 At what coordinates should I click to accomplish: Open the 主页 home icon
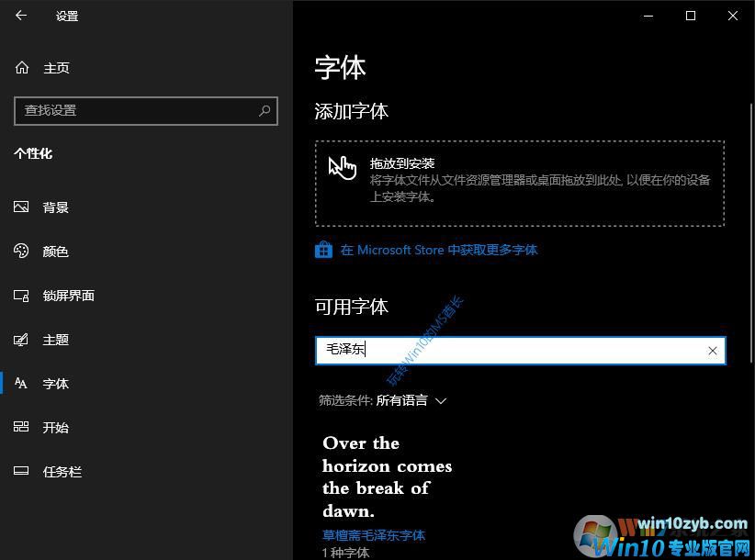[22, 68]
